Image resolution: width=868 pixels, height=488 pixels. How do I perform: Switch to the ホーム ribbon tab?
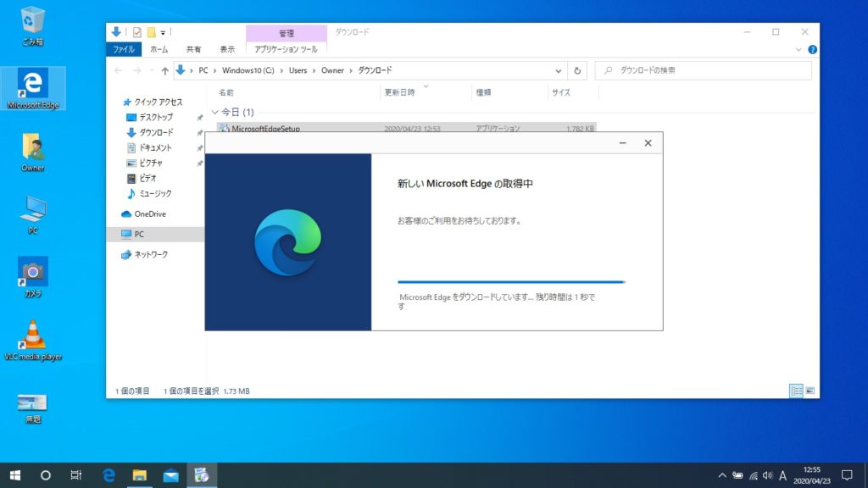click(159, 49)
